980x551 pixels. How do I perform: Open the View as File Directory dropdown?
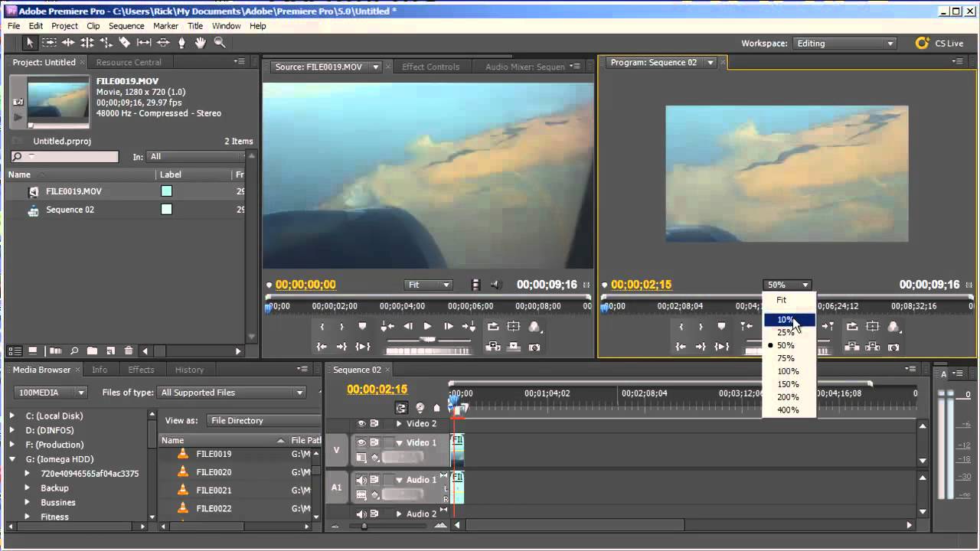[264, 421]
